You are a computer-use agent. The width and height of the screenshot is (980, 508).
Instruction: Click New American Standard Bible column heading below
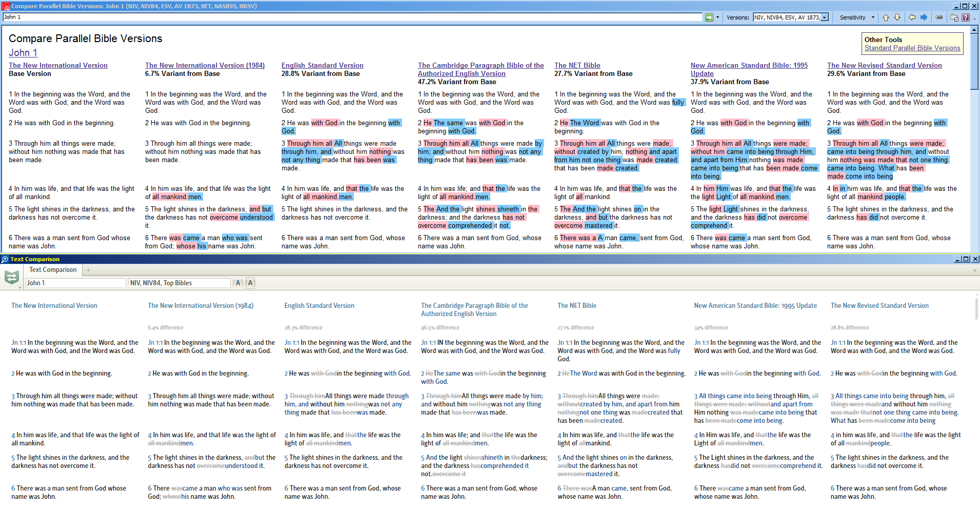coord(755,306)
